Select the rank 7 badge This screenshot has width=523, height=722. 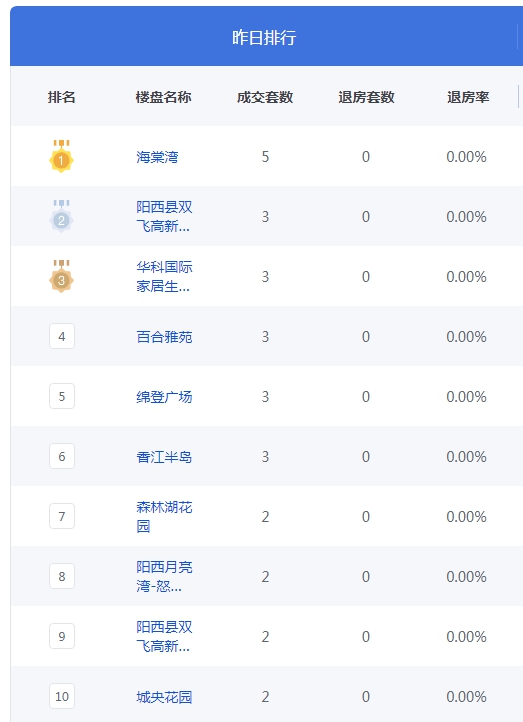point(62,516)
